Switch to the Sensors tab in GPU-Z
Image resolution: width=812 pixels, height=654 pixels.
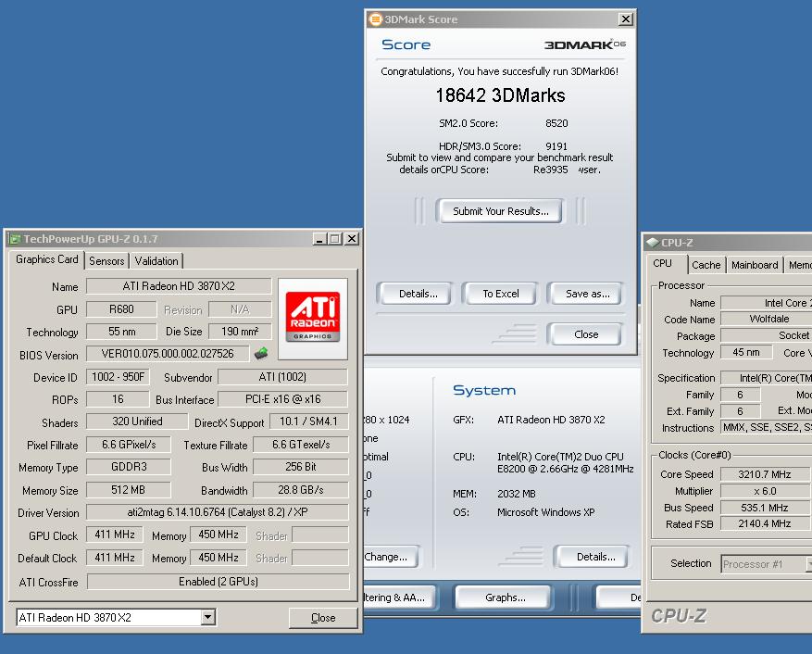[x=106, y=260]
